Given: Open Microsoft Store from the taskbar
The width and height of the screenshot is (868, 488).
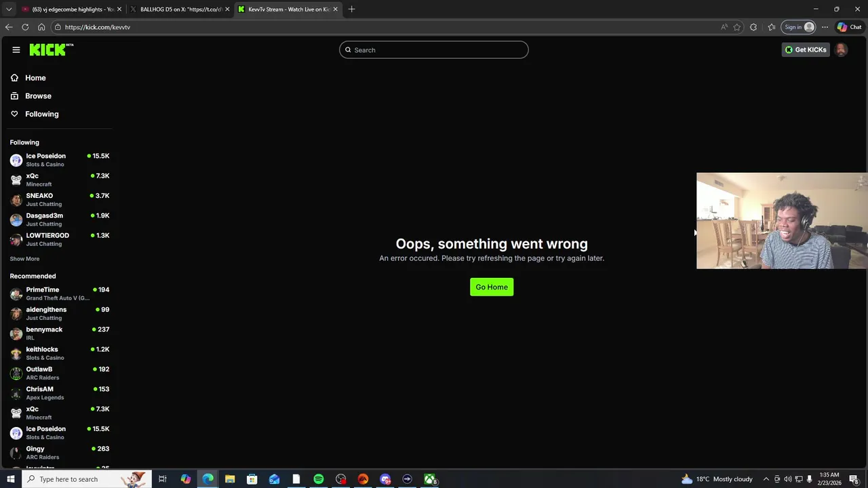Looking at the screenshot, I should click(x=252, y=479).
